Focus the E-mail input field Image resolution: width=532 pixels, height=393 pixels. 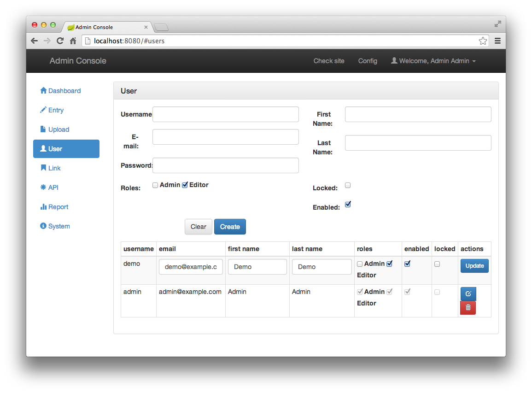226,137
